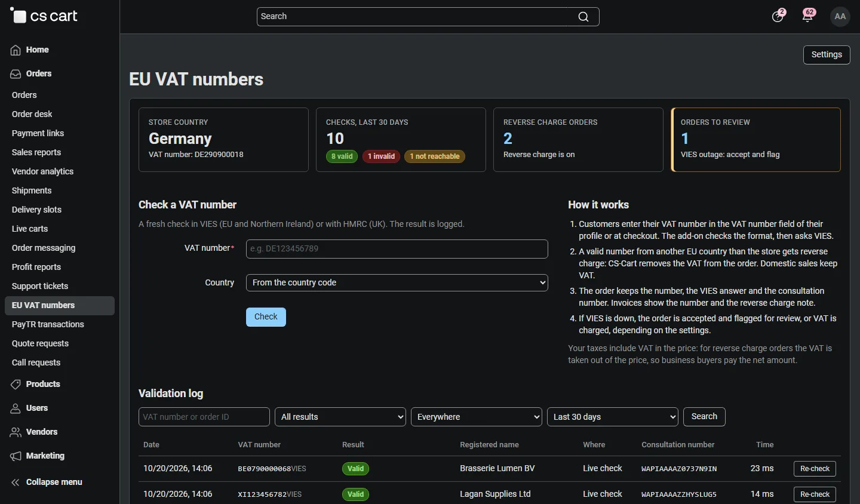
Task: Click the CS-Cart logo
Action: 44,16
